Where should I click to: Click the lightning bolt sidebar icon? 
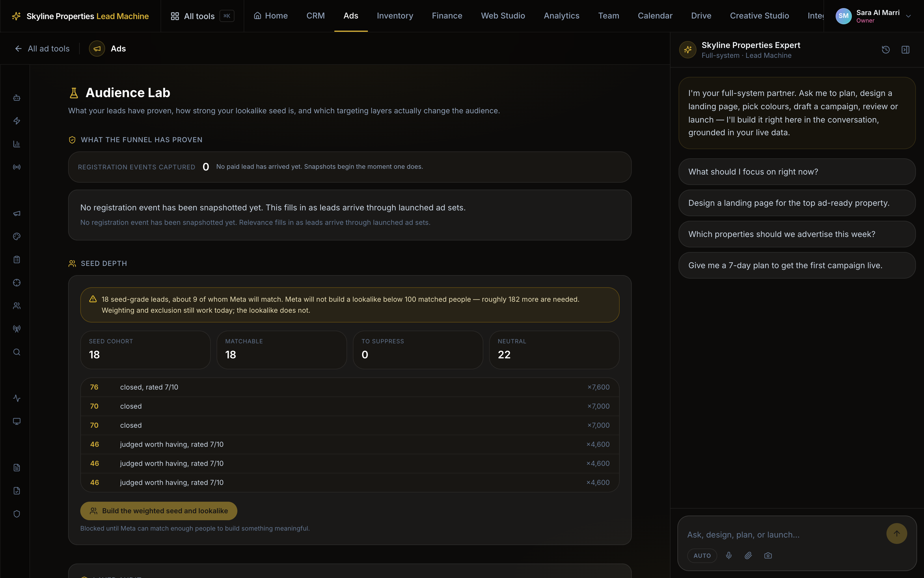[17, 121]
